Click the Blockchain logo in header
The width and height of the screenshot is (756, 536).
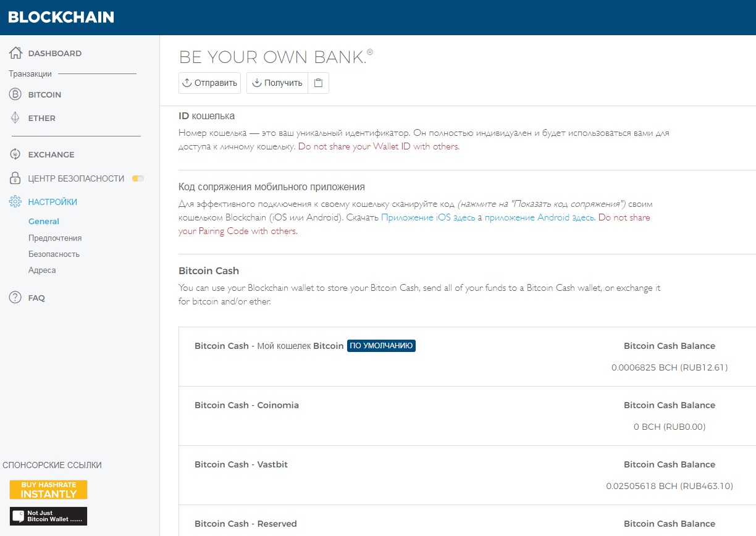click(61, 17)
